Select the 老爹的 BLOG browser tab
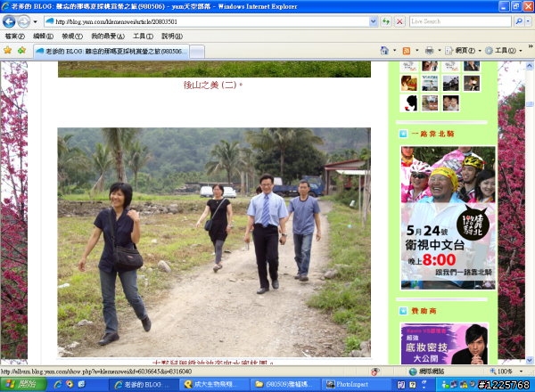The height and width of the screenshot is (392, 535). pyautogui.click(x=111, y=52)
